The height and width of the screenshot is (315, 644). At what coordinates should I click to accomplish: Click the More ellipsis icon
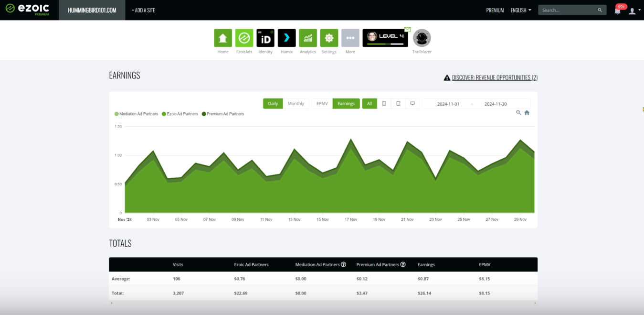(x=350, y=38)
